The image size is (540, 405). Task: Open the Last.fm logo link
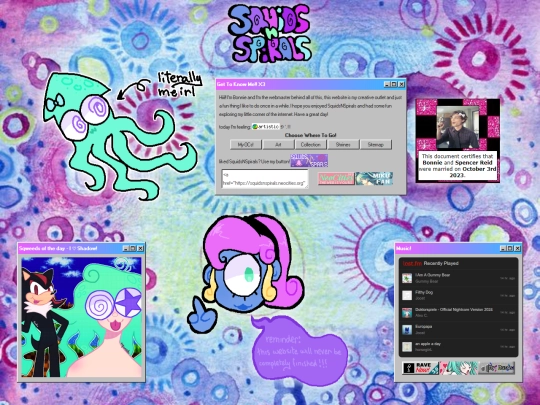point(412,263)
